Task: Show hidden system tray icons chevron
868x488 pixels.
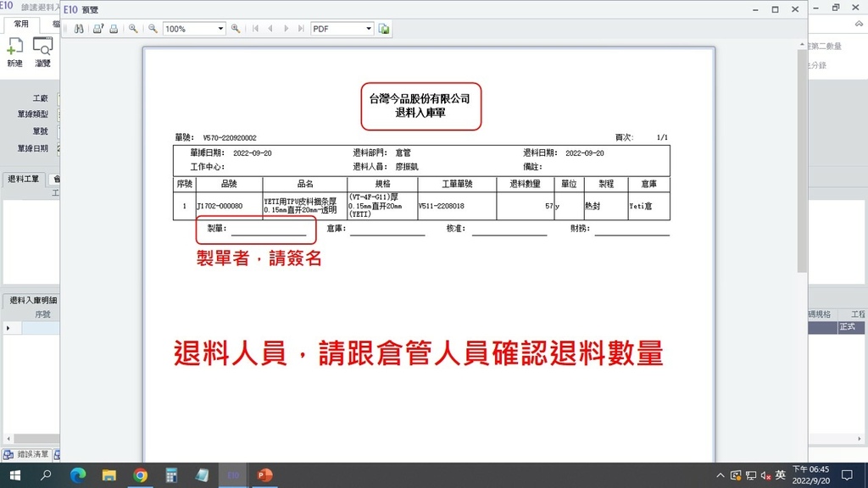Action: [721, 475]
